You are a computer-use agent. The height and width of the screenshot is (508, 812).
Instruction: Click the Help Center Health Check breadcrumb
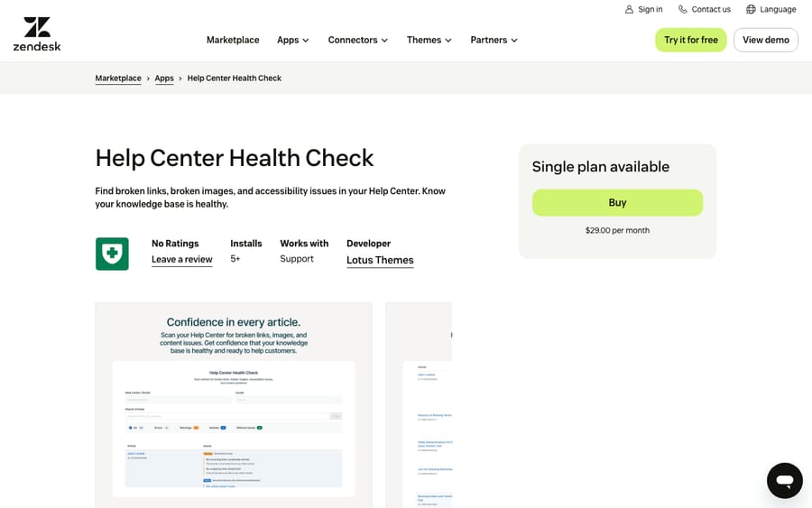234,79
